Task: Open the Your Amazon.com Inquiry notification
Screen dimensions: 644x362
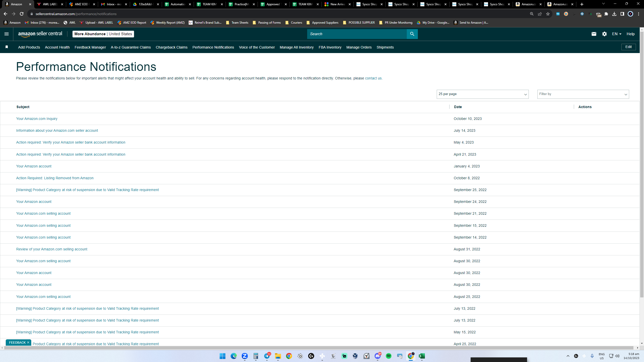Action: [37, 119]
